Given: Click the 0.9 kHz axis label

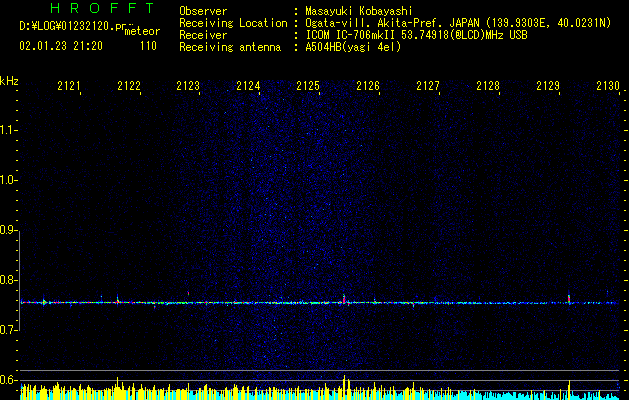Looking at the screenshot, I should [8, 230].
